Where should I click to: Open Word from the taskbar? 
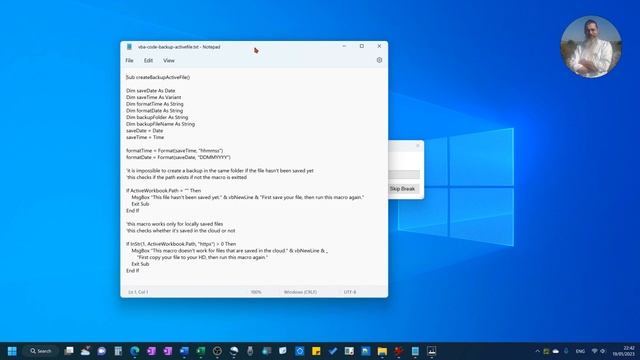click(x=184, y=351)
